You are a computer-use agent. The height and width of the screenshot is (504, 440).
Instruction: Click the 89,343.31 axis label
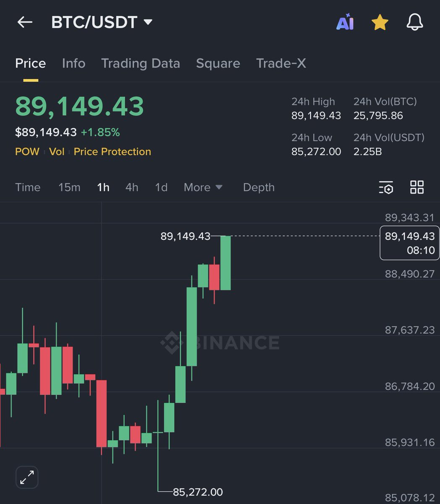(x=410, y=217)
